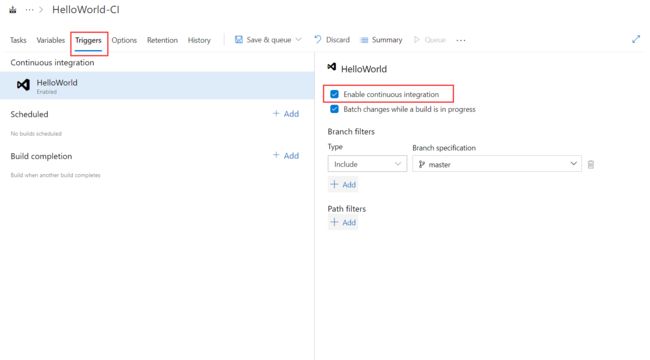Toggle Batch changes while a build is in progress
Screen dimensions: 650x360
335,109
